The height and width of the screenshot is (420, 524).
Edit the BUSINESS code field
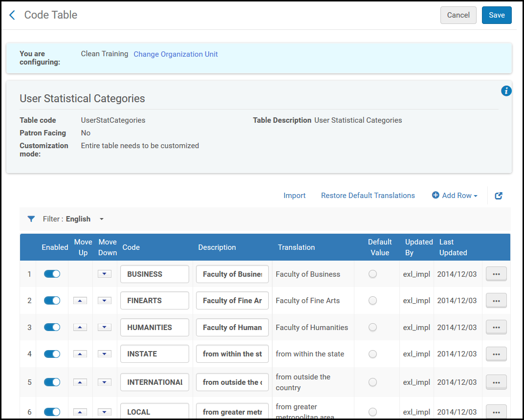155,274
